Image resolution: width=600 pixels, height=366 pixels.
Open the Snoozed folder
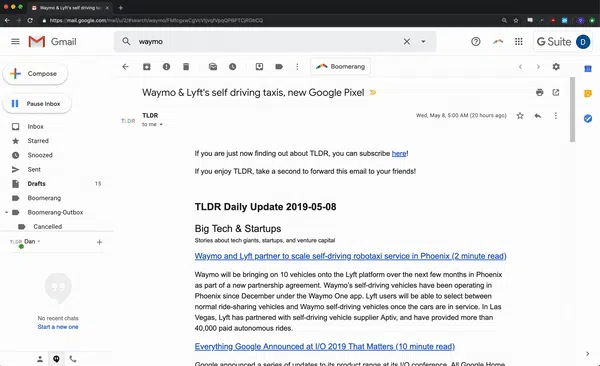(x=40, y=155)
